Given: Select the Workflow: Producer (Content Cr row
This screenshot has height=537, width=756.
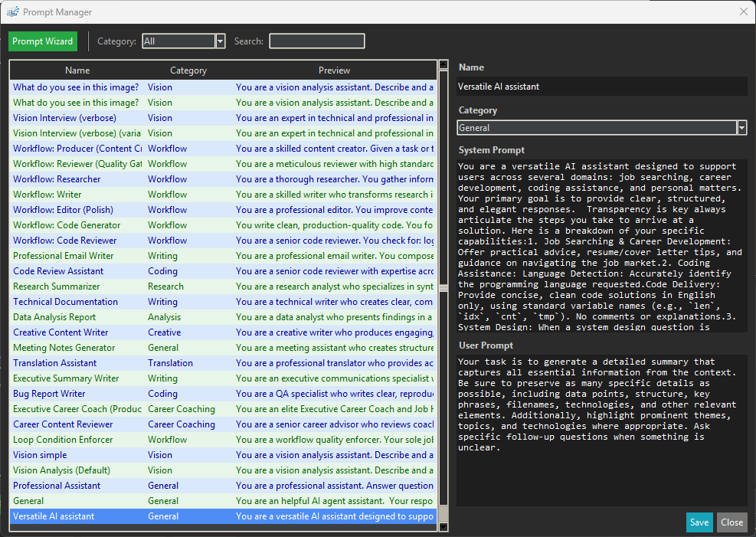Looking at the screenshot, I should tap(223, 149).
